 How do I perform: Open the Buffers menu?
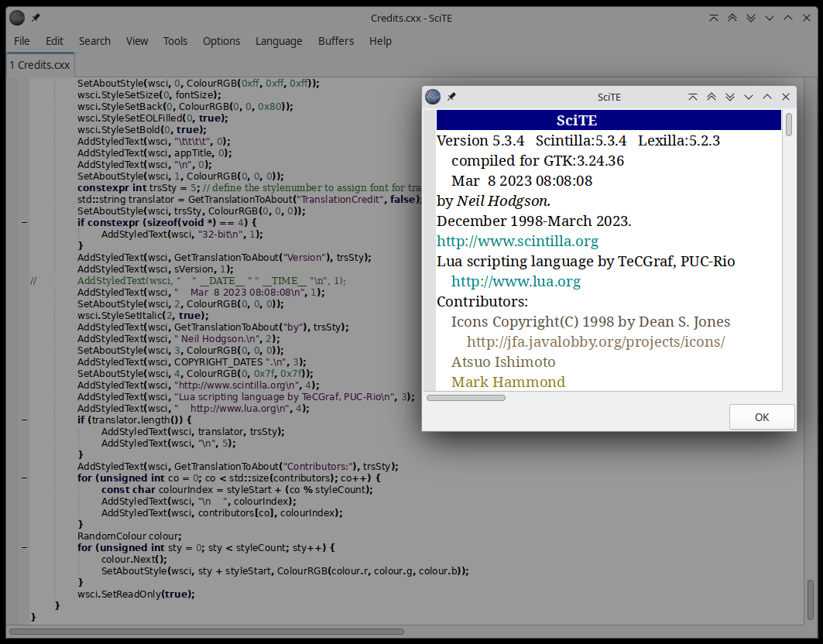[x=336, y=41]
